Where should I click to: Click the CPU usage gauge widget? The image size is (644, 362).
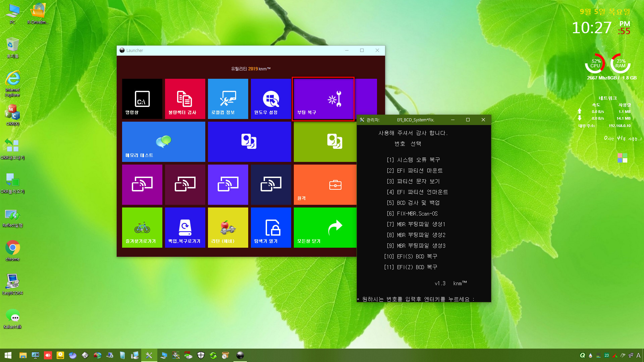pos(595,64)
